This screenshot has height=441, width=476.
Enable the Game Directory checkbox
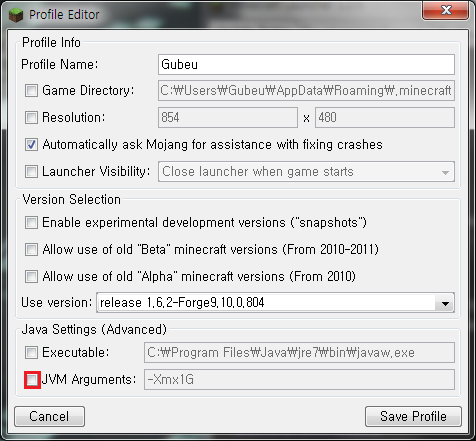(x=31, y=90)
